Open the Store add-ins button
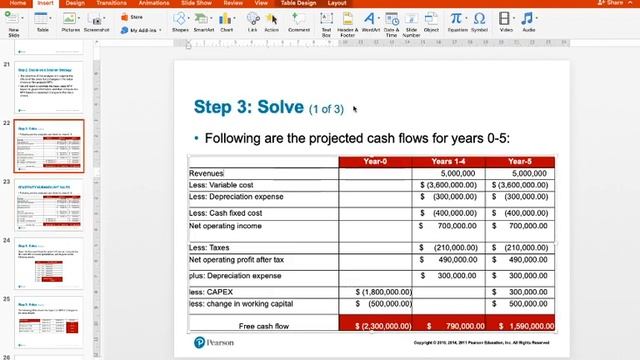Viewport: 640px width, 360px height. coord(132,17)
